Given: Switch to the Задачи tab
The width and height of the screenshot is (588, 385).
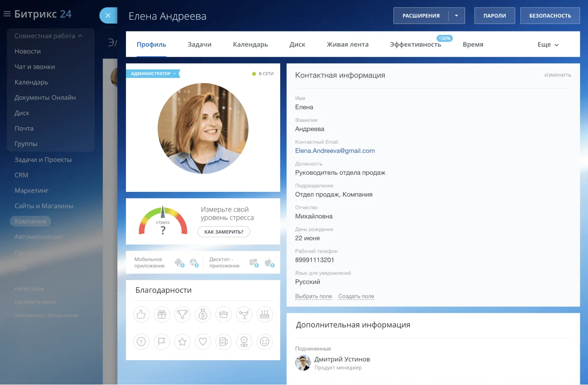Looking at the screenshot, I should 199,45.
